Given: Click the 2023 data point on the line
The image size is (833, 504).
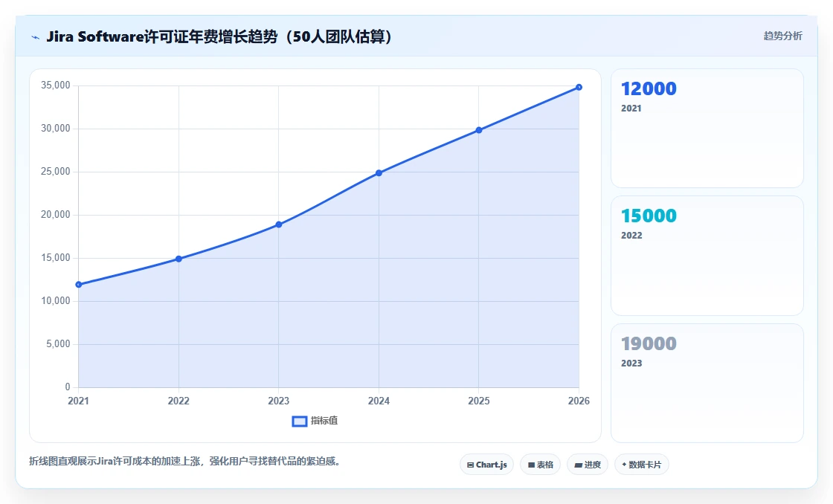Looking at the screenshot, I should tap(279, 224).
